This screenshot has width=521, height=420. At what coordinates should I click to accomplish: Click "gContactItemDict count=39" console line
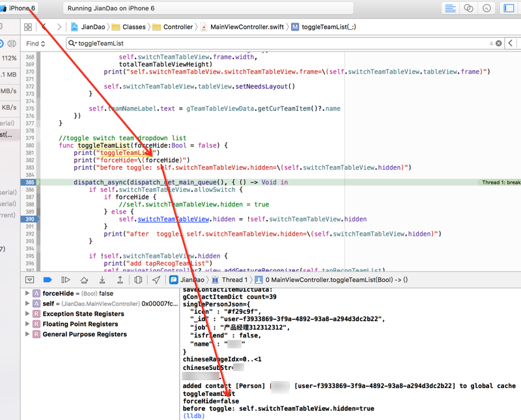(x=230, y=297)
